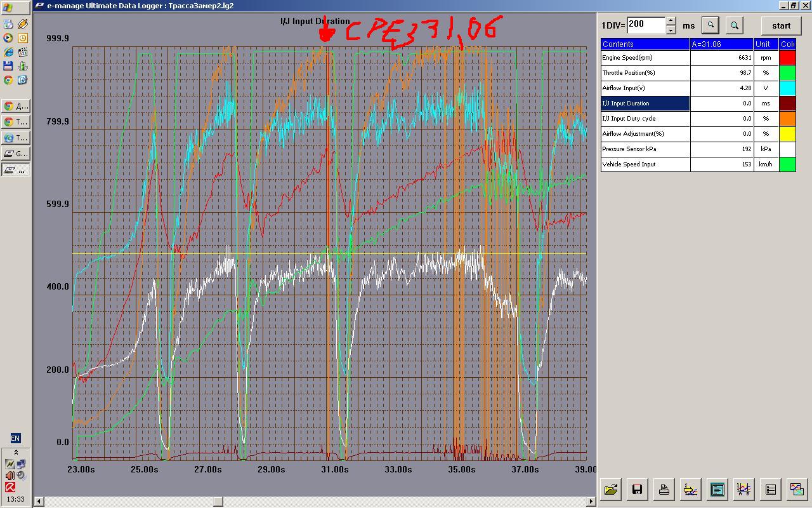Zoom in with the small magnifier button

[x=710, y=25]
